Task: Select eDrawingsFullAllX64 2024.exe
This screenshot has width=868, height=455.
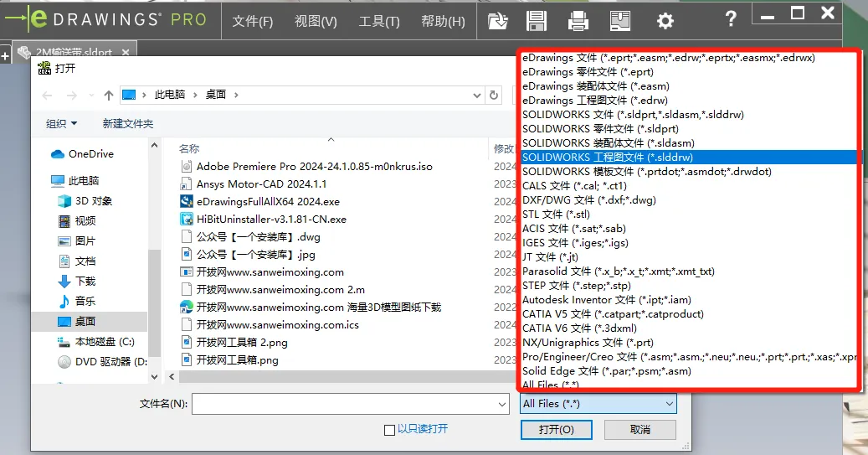Action: [260, 202]
